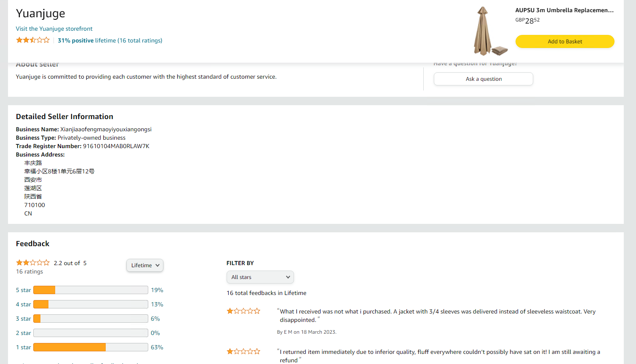Image resolution: width=636 pixels, height=364 pixels.
Task: Filter feedback by the 4 star label
Action: click(24, 304)
